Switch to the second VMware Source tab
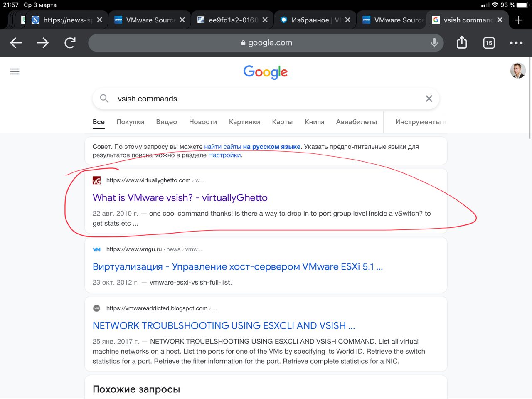The width and height of the screenshot is (532, 399). click(393, 20)
